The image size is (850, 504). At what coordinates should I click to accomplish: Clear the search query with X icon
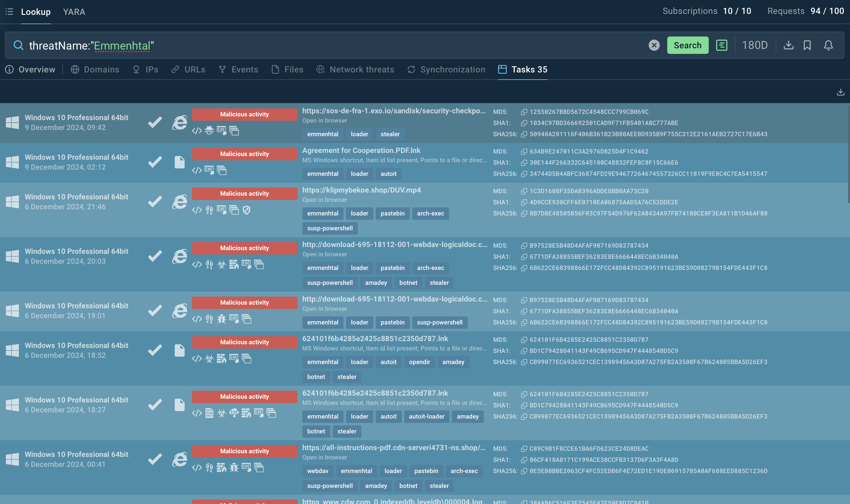[654, 45]
